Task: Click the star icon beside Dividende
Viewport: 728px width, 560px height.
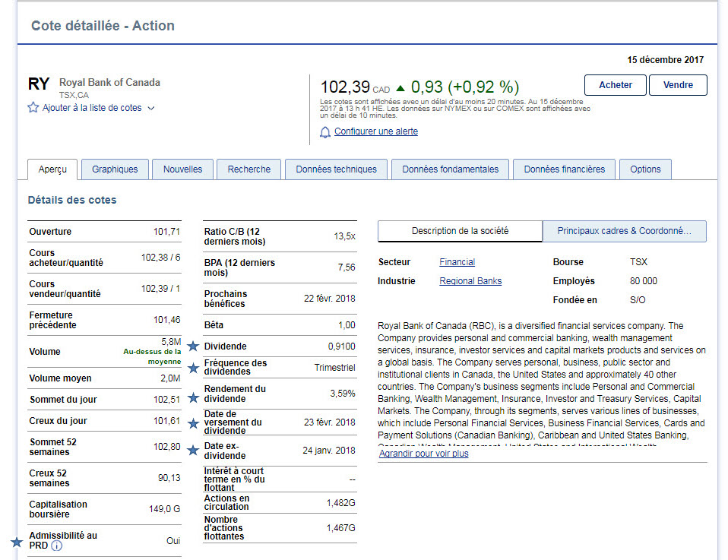Action: [193, 346]
